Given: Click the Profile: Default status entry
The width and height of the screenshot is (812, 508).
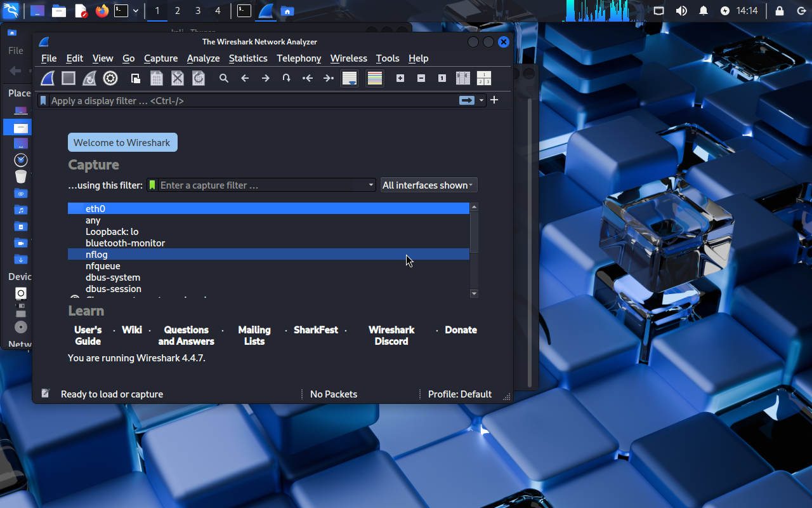Looking at the screenshot, I should (460, 394).
